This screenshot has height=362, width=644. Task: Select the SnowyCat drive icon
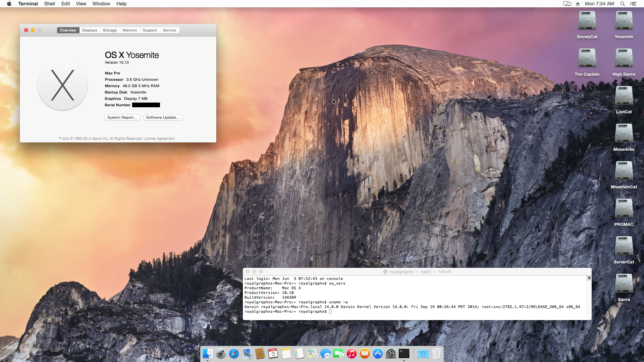(587, 21)
